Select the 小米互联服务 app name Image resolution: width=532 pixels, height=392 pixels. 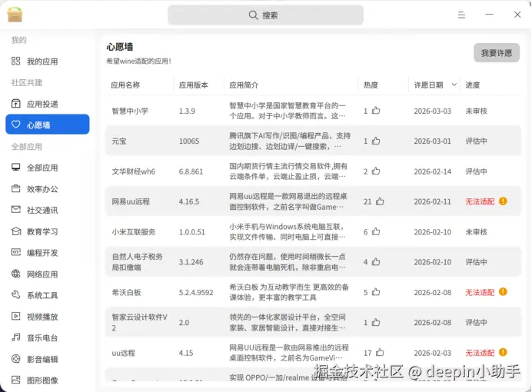pyautogui.click(x=133, y=232)
